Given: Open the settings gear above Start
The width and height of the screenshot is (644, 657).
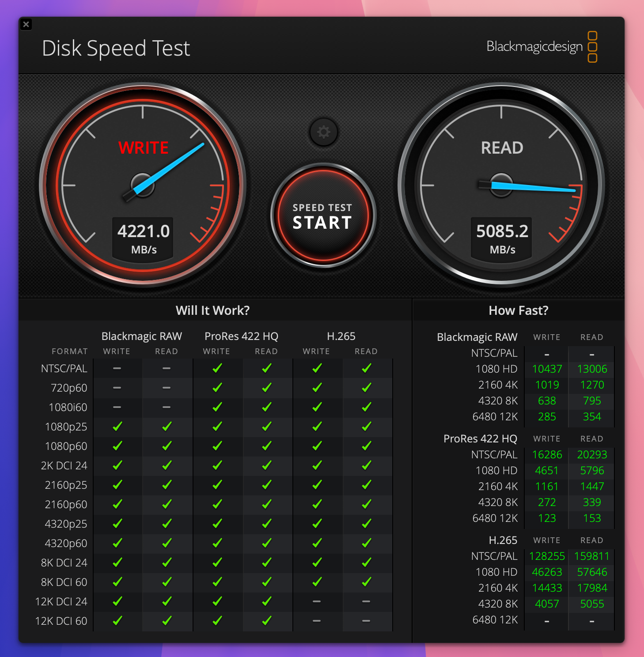Looking at the screenshot, I should [323, 132].
